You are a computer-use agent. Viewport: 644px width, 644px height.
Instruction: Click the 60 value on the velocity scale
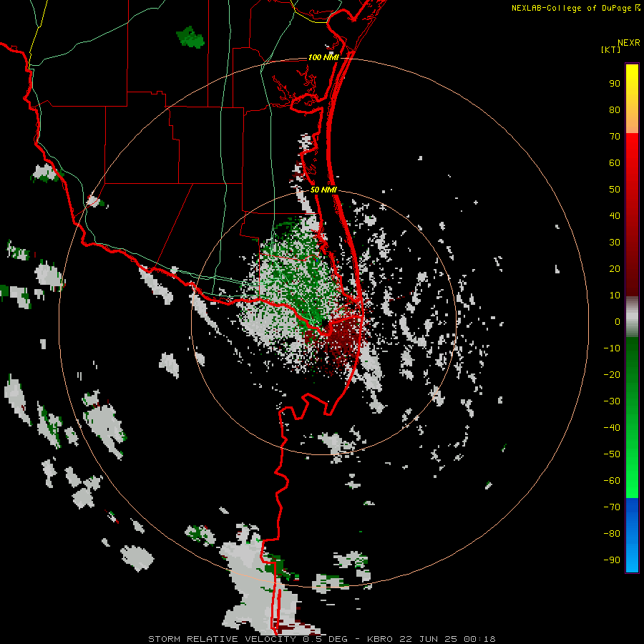tap(615, 163)
